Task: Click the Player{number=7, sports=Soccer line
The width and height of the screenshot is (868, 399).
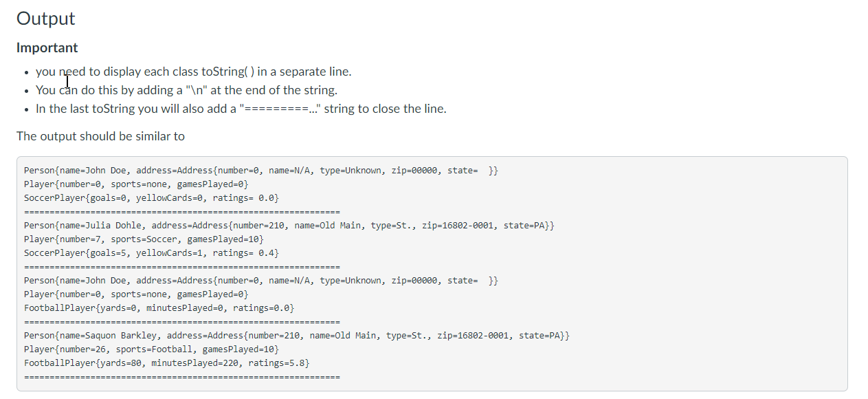Action: tap(144, 239)
